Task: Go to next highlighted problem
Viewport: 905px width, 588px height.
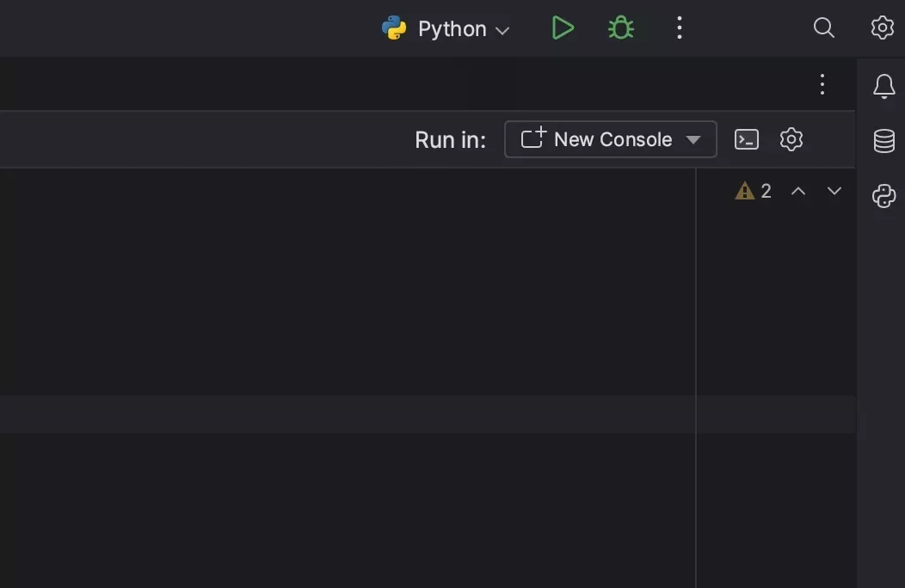Action: pyautogui.click(x=834, y=191)
